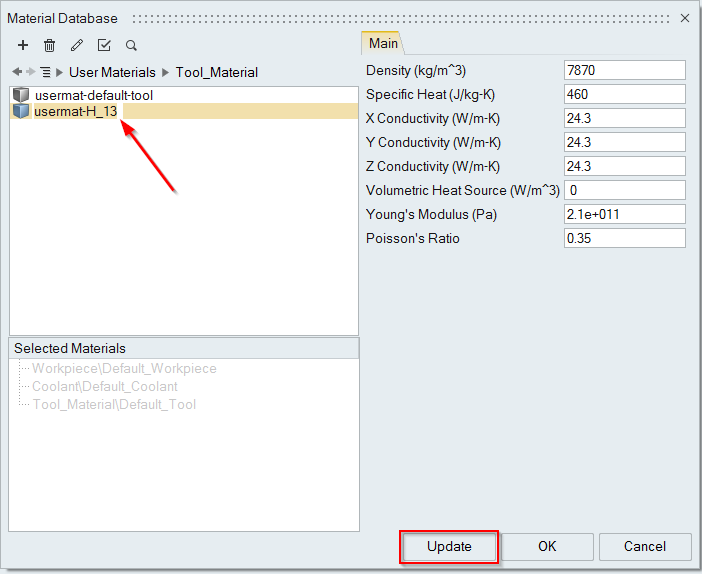Switch to the Main tab
This screenshot has width=702, height=574.
tap(383, 43)
